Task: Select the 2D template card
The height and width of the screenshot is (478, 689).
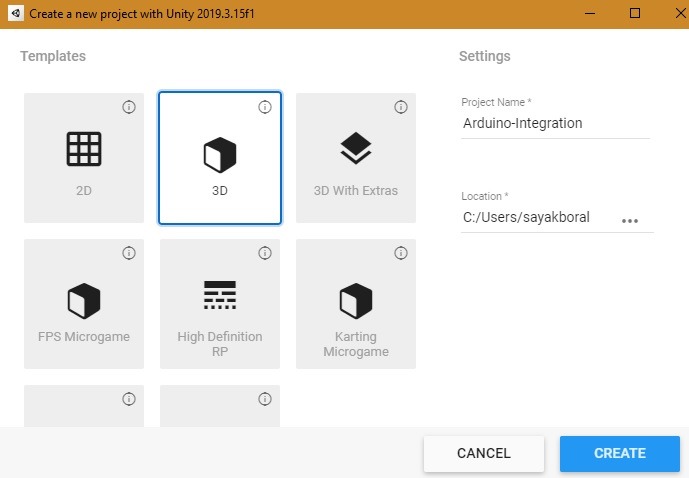Action: [x=84, y=158]
